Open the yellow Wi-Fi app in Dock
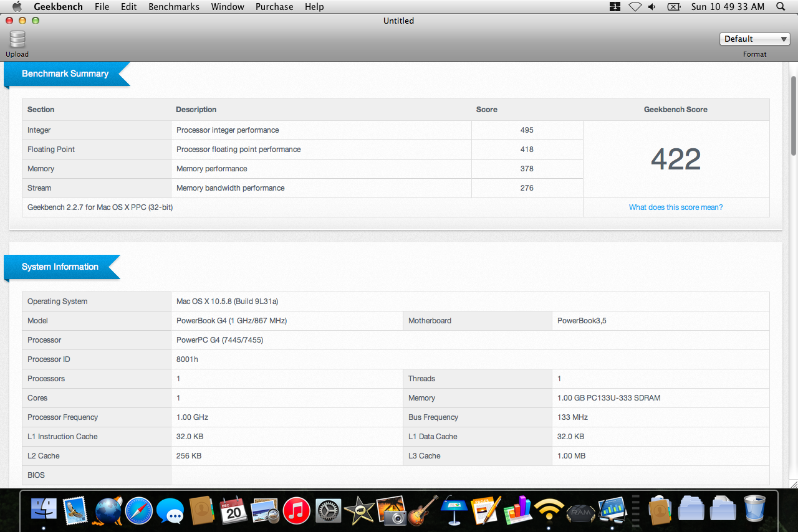 point(549,511)
